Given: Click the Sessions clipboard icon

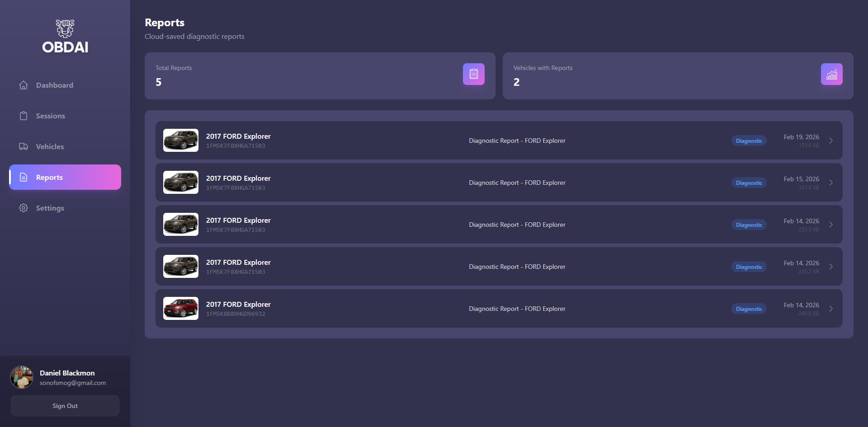Looking at the screenshot, I should coord(24,116).
